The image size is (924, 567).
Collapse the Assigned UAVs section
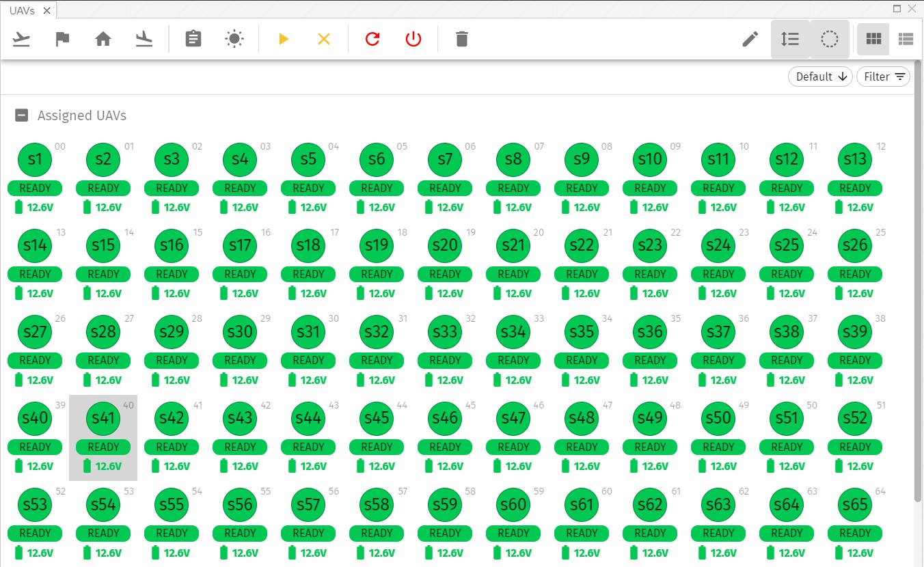[x=22, y=115]
